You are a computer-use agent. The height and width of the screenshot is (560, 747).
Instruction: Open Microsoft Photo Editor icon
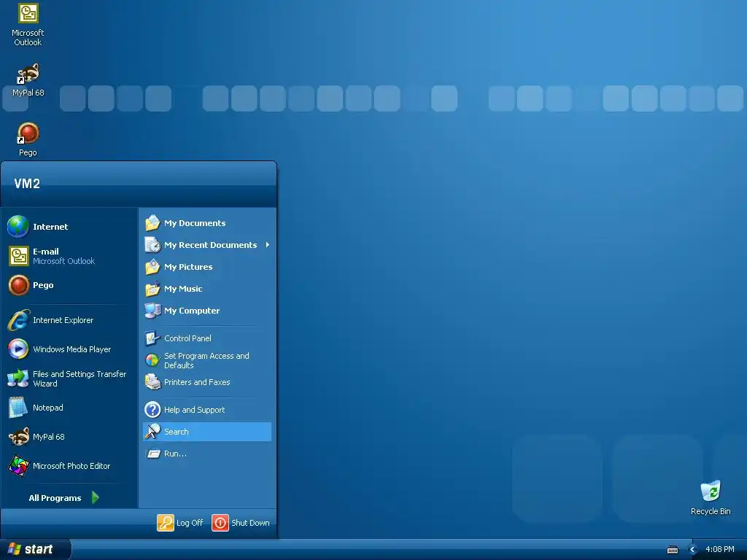pyautogui.click(x=18, y=466)
